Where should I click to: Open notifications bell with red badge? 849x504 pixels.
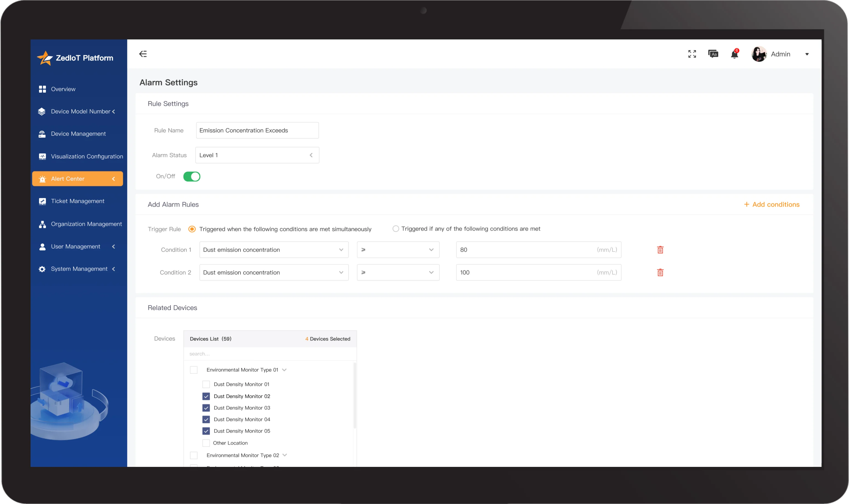734,54
